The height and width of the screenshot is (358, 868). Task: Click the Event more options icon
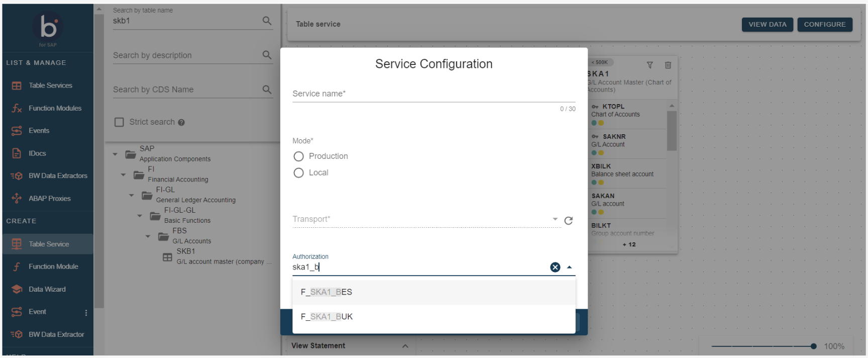(x=86, y=313)
